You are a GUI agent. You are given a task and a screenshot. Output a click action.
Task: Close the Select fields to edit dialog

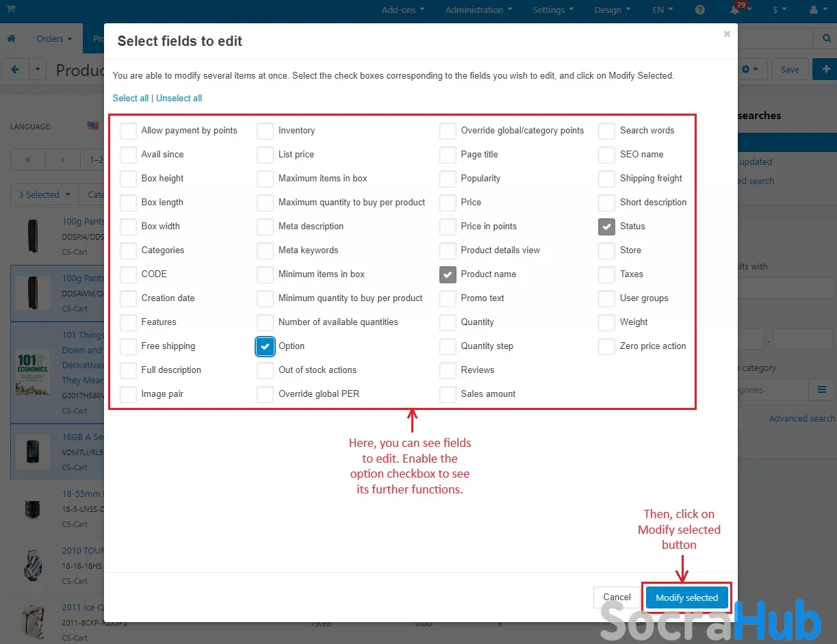coord(727,34)
